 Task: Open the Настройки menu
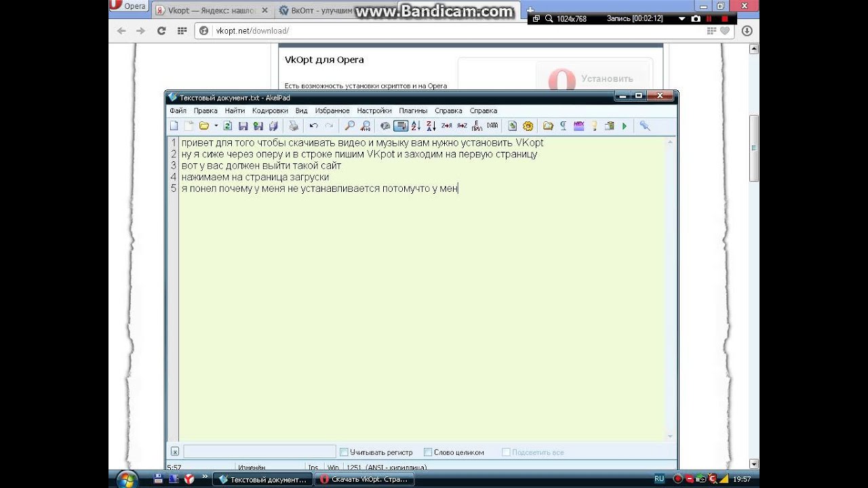(374, 110)
